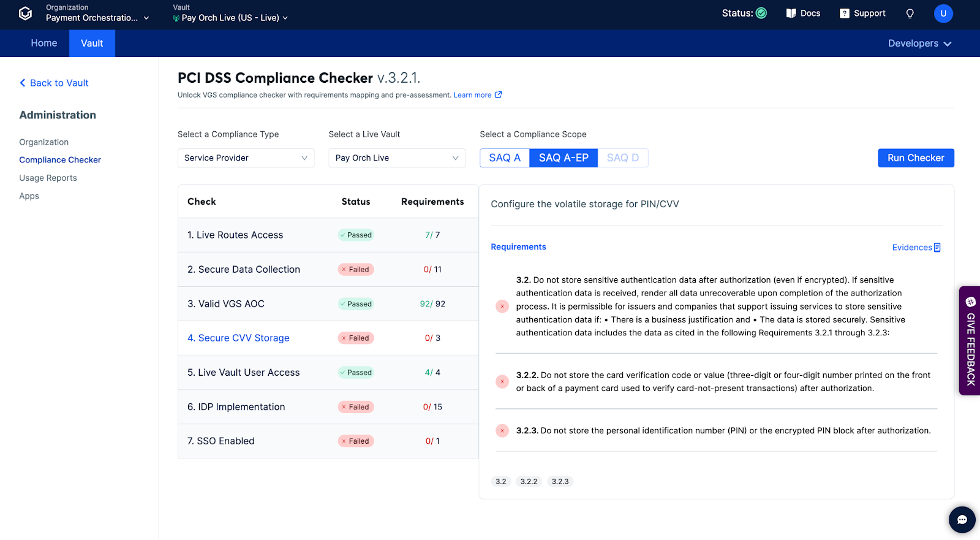Screen dimensions: 980x540
Task: Select the Live Vault User Access check
Action: [244, 373]
